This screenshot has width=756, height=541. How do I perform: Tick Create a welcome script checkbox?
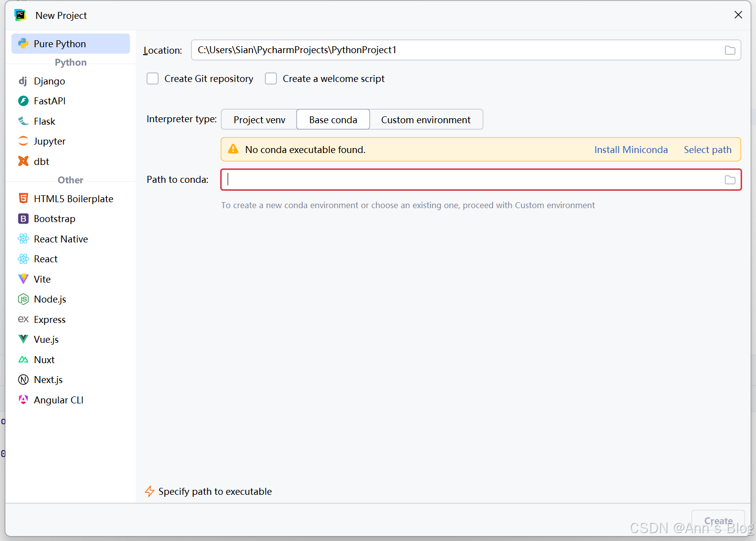(271, 78)
